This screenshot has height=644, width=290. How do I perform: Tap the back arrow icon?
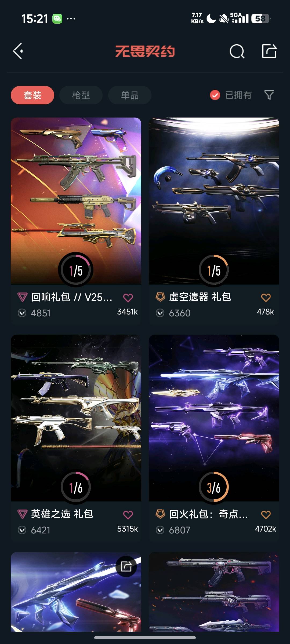pyautogui.click(x=18, y=51)
